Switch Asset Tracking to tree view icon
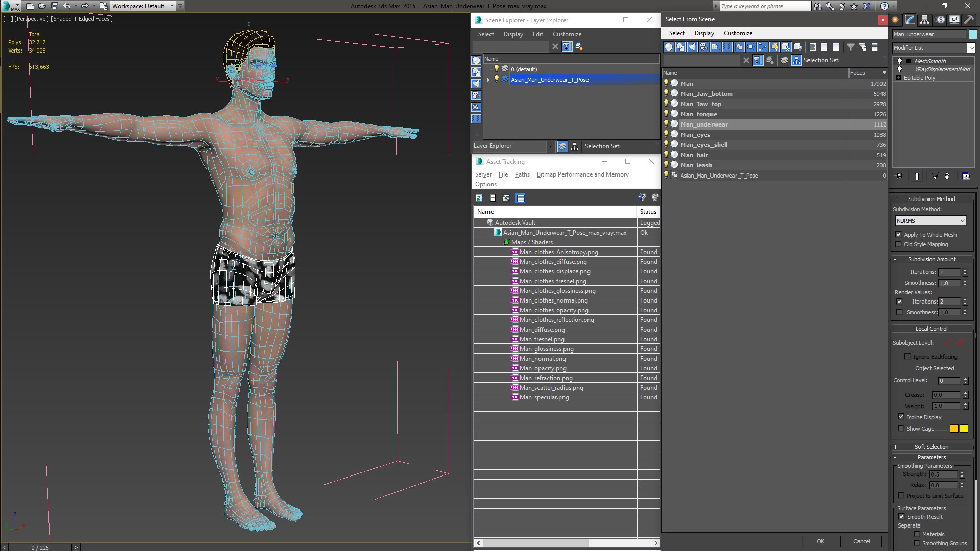980x551 pixels. click(x=506, y=198)
